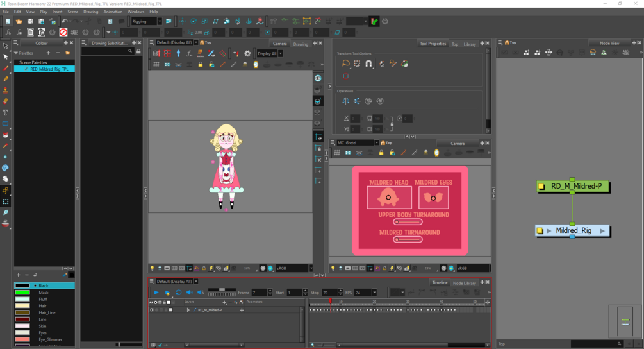This screenshot has width=644, height=349.
Task: Open the Default (Display All) dropdown in Camera view
Action: (196, 42)
